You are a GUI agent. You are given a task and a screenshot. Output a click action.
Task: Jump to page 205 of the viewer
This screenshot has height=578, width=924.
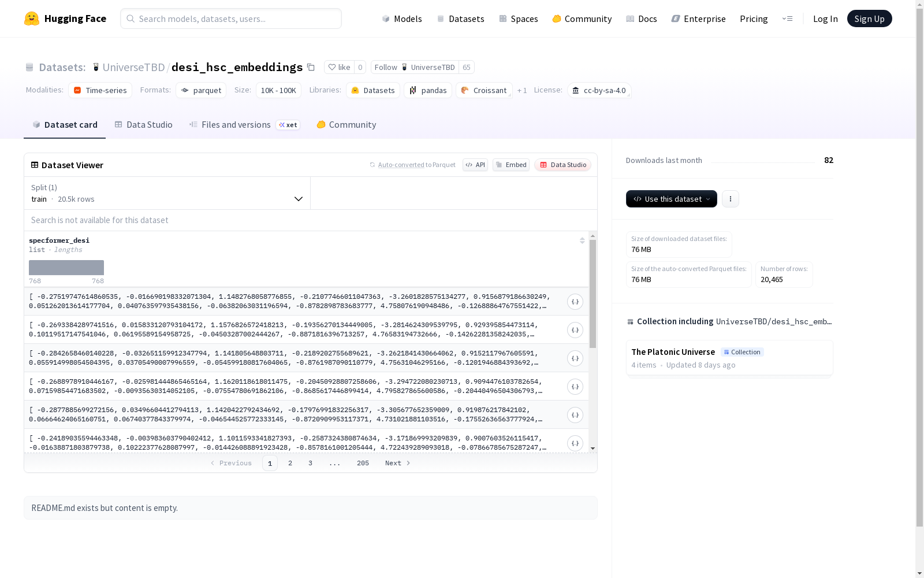[363, 463]
